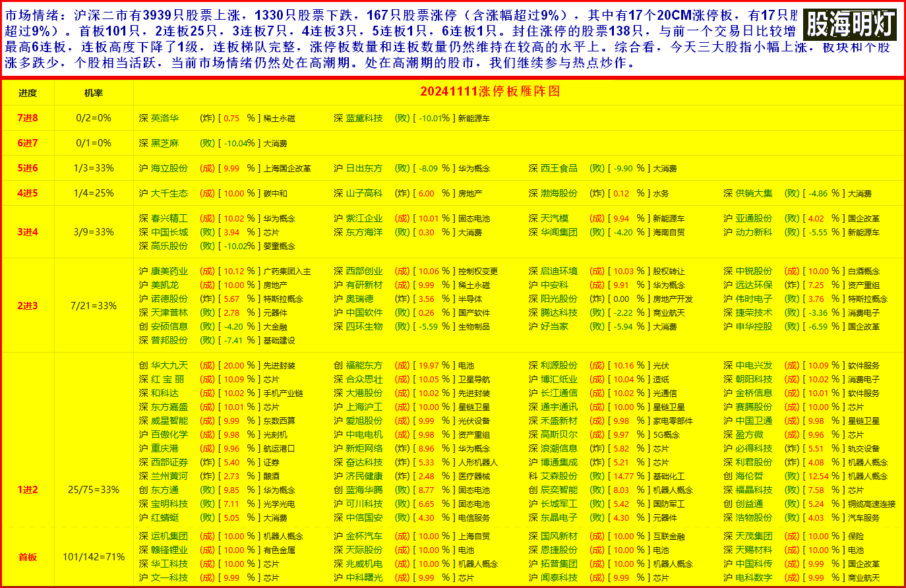
Task: Click stock name 福能东方
Action: click(364, 365)
